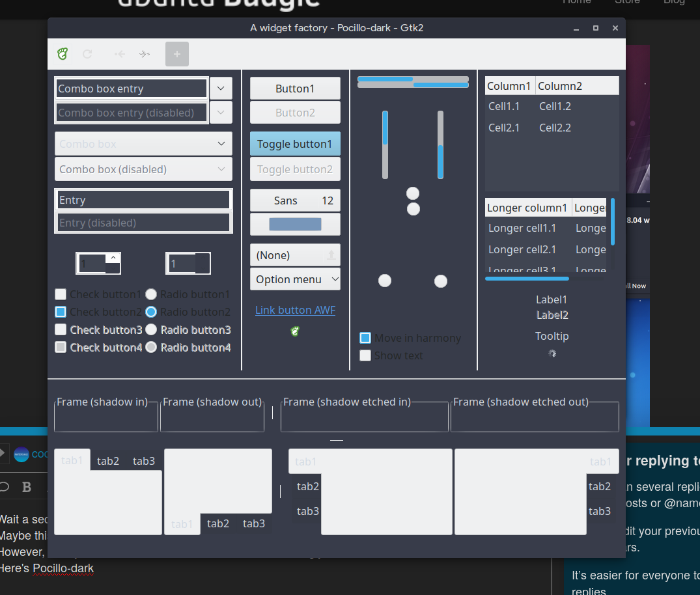
Task: Select Longer cell2.1 row
Action: tap(546, 249)
